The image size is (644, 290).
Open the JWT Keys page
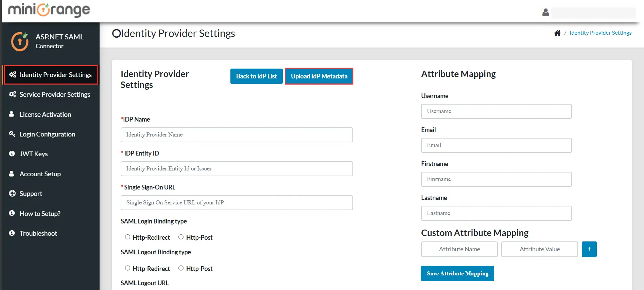pyautogui.click(x=51, y=154)
